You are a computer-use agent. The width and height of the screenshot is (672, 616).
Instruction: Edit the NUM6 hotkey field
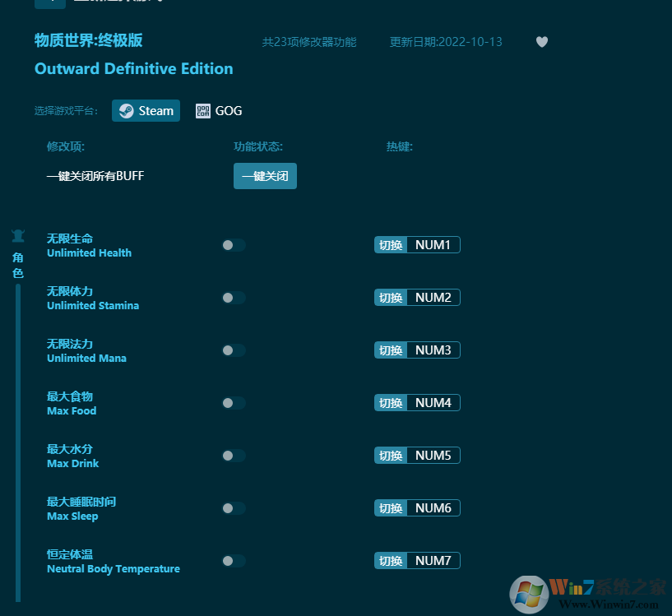(x=433, y=508)
